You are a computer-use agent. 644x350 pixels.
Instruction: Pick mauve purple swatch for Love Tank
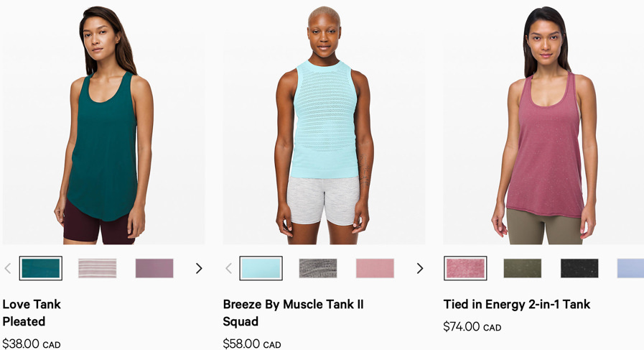coord(154,268)
